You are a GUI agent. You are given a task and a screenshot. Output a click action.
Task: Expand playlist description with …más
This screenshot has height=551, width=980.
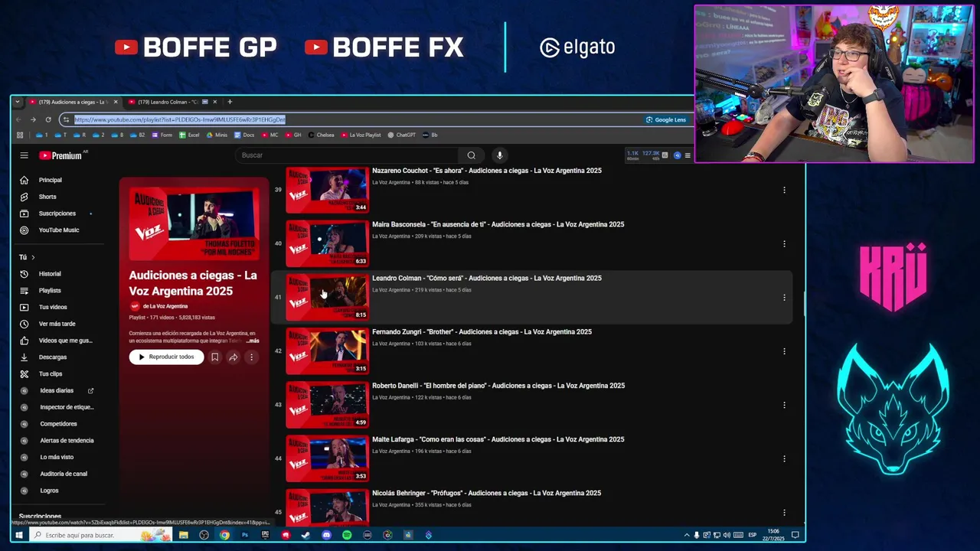tap(252, 341)
